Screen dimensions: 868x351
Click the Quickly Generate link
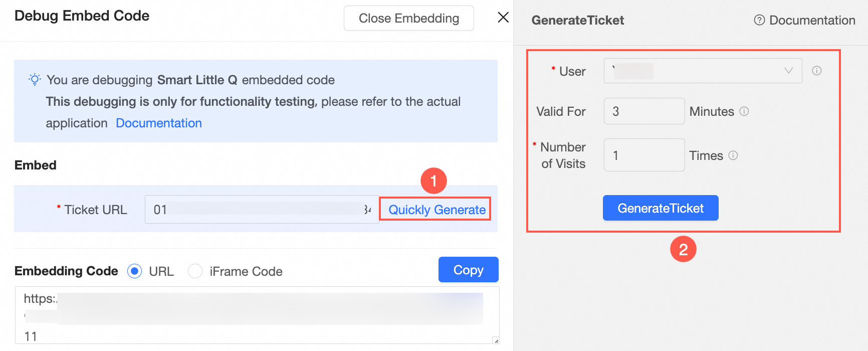pos(437,210)
